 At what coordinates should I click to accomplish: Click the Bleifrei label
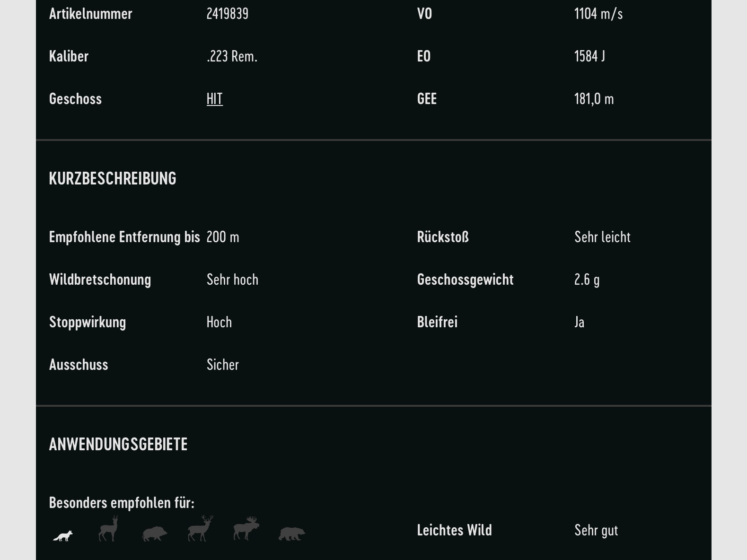(437, 322)
